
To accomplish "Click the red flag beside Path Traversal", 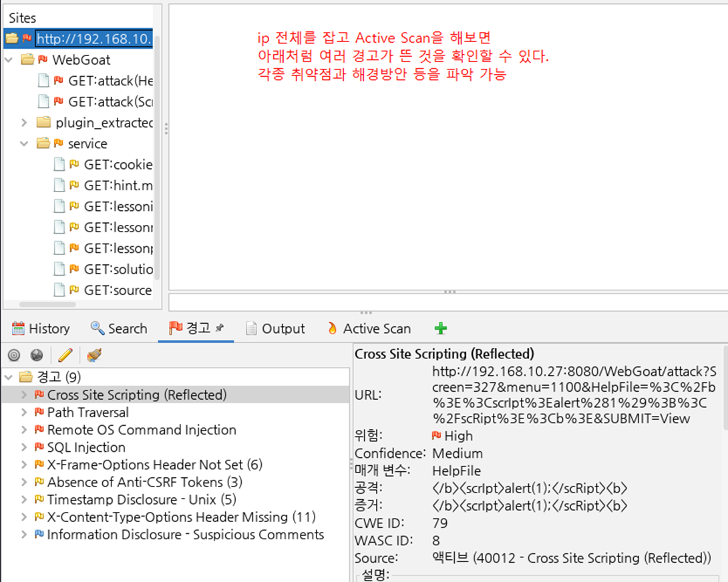I will point(39,412).
